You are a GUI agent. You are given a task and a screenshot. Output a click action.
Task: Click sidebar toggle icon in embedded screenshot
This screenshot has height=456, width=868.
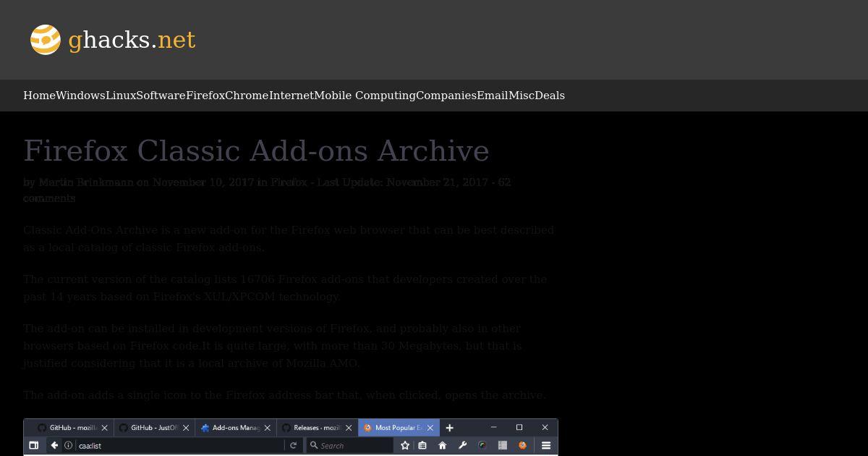34,445
